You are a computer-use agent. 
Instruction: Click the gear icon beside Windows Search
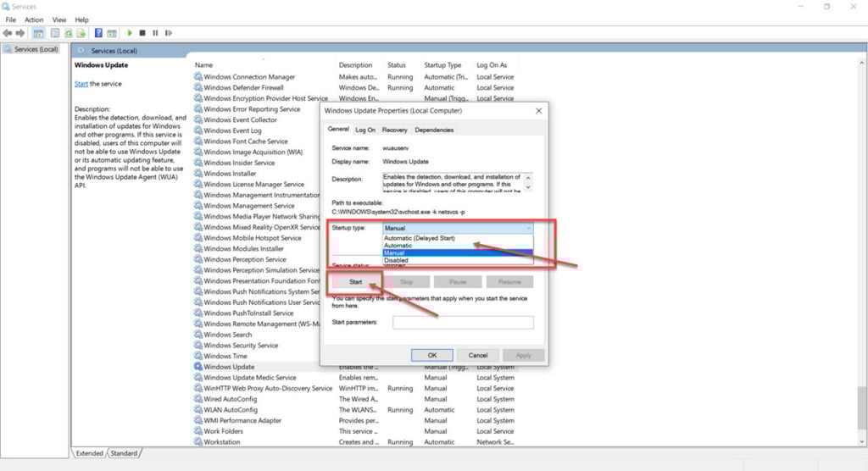click(x=198, y=334)
